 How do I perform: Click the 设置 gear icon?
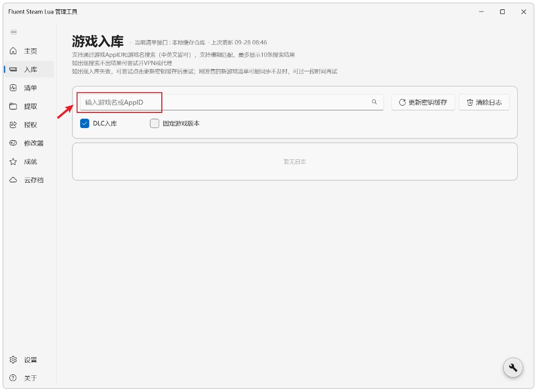tap(13, 360)
